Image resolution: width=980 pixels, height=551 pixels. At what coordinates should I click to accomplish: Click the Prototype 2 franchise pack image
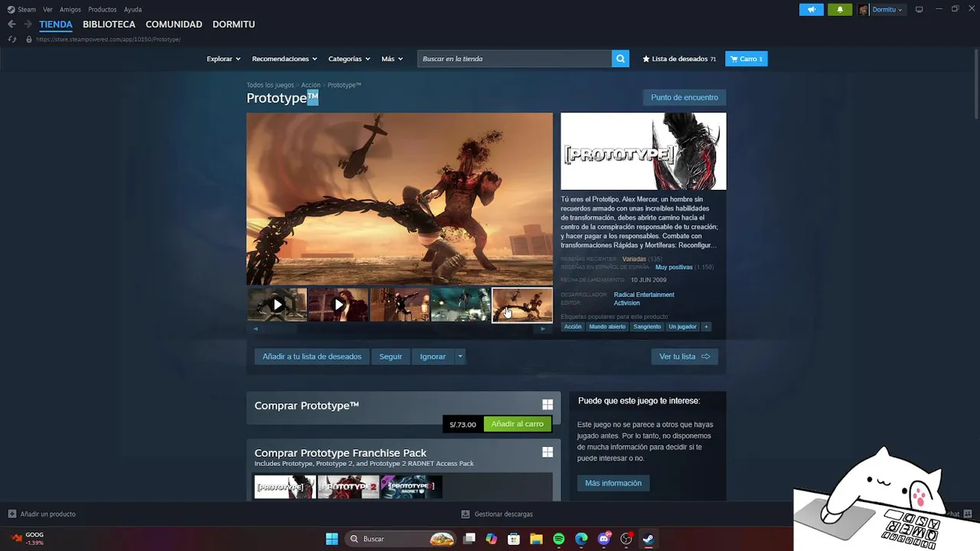(x=348, y=487)
